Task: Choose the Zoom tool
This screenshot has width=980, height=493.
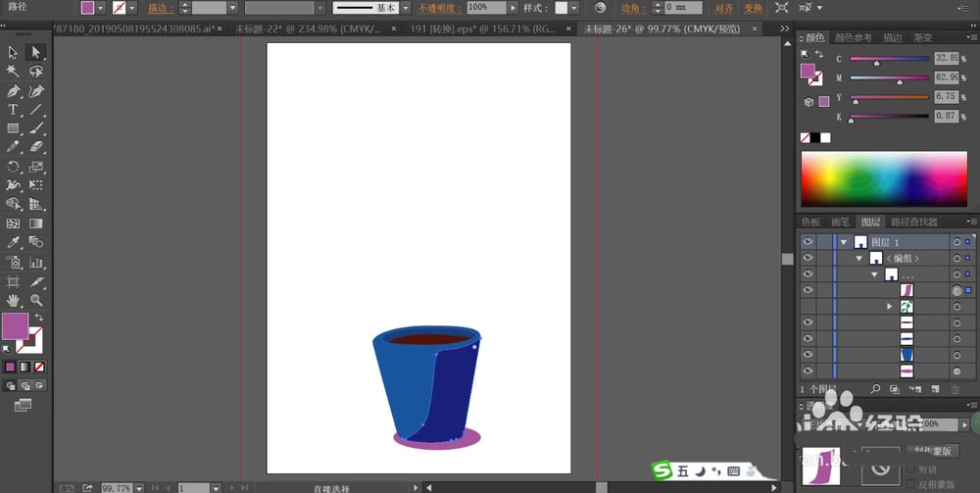Action: click(x=36, y=301)
